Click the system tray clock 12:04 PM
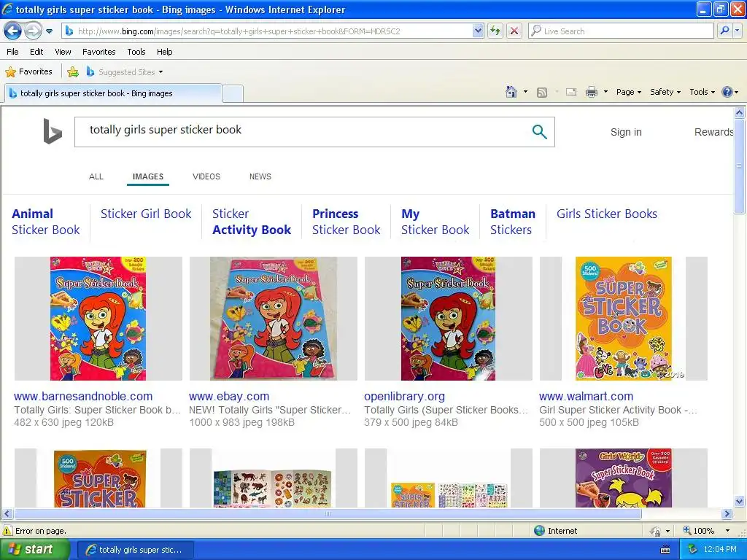 (x=720, y=550)
